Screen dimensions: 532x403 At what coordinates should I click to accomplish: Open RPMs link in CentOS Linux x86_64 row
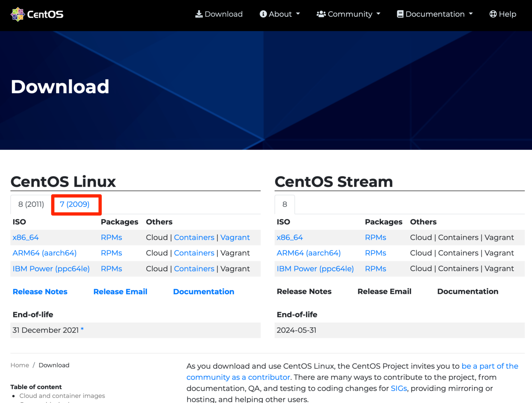coord(112,238)
